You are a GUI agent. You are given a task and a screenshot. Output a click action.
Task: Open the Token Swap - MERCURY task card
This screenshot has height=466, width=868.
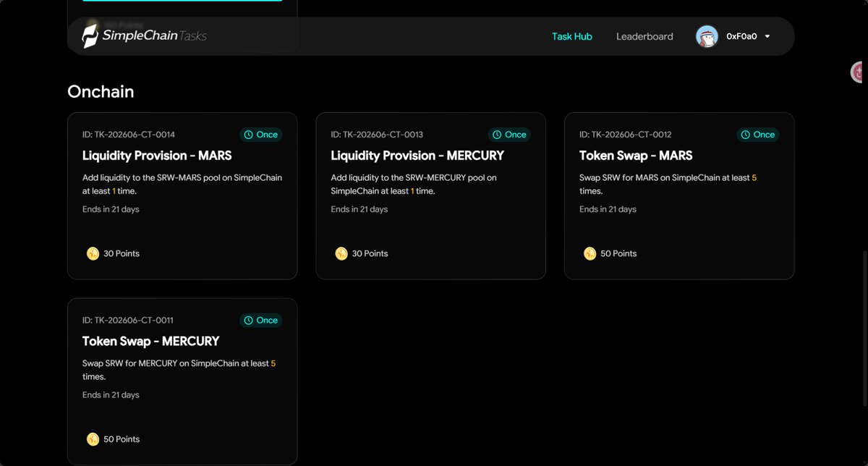[182, 381]
